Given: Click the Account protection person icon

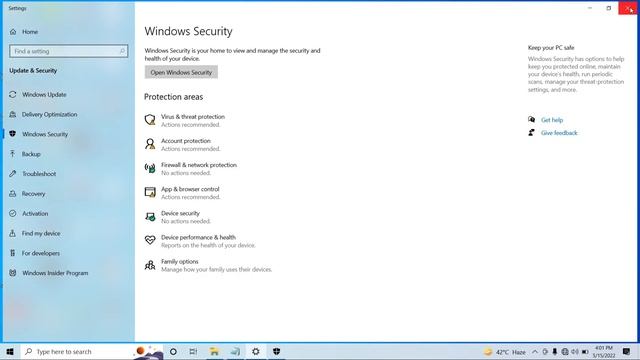Looking at the screenshot, I should 150,144.
